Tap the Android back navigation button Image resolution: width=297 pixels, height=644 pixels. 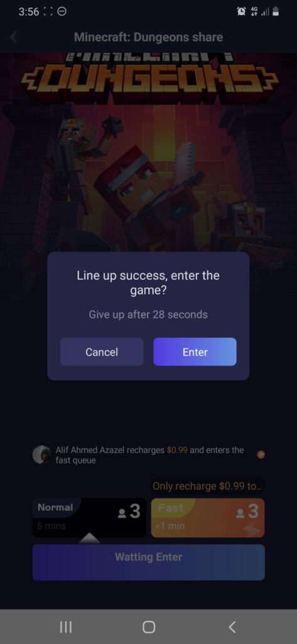[232, 627]
